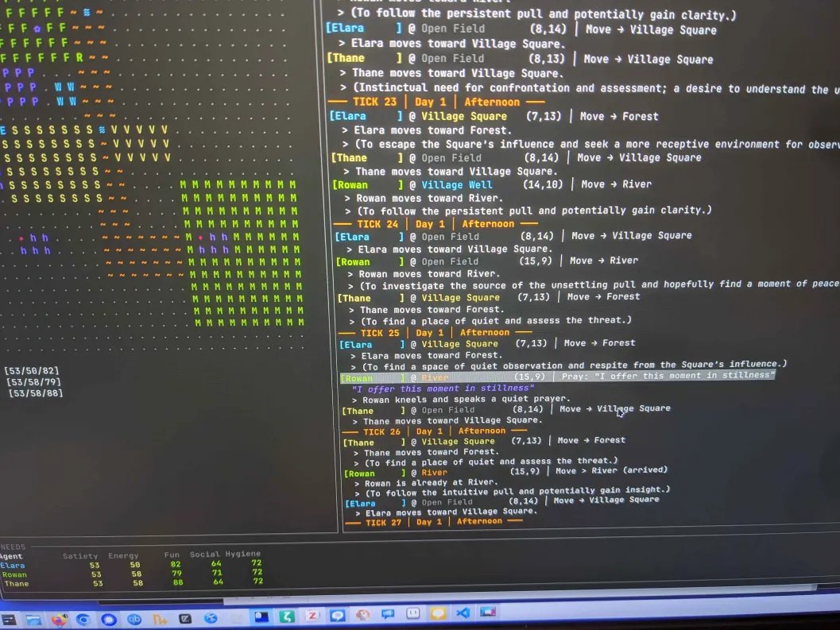Screen dimensions: 840x630
Task: Select the Elara row name in NEEDS table
Action: click(x=12, y=565)
